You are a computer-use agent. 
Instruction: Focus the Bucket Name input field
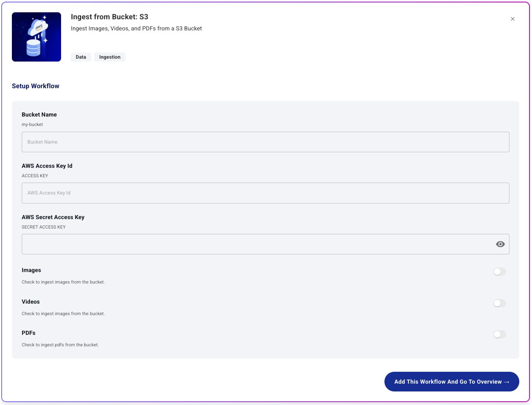pyautogui.click(x=265, y=142)
